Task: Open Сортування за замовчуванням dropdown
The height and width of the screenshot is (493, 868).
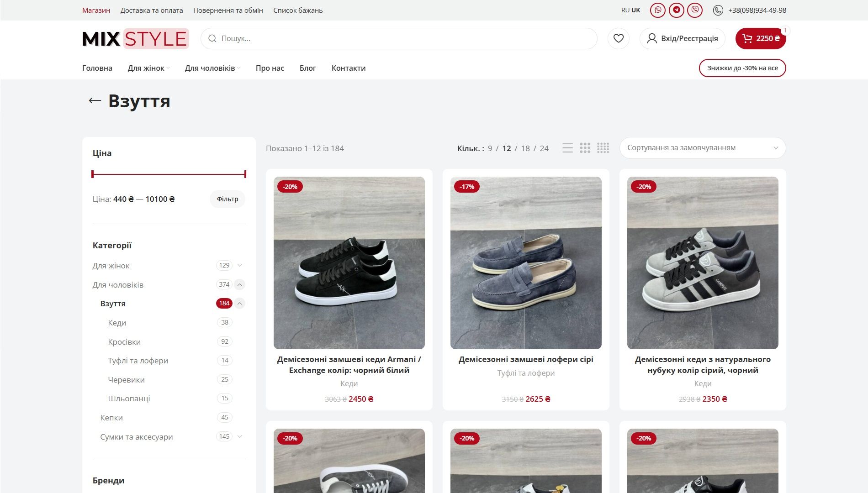Action: point(703,148)
